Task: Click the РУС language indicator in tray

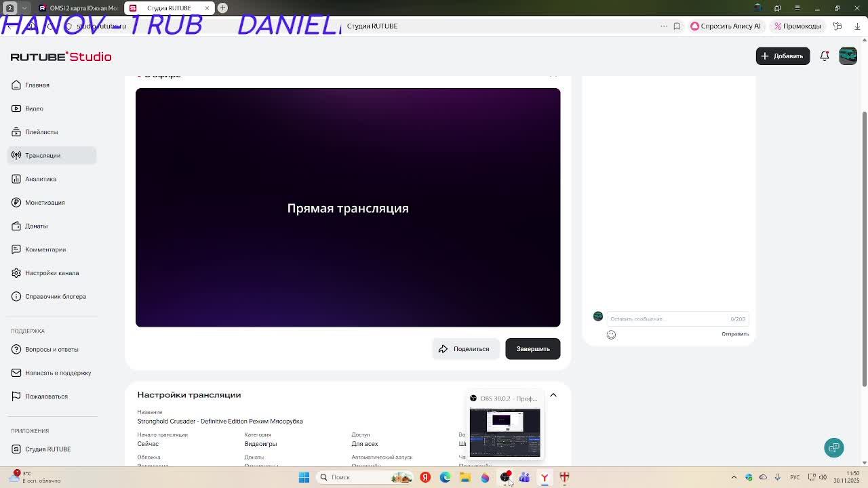Action: tap(795, 477)
